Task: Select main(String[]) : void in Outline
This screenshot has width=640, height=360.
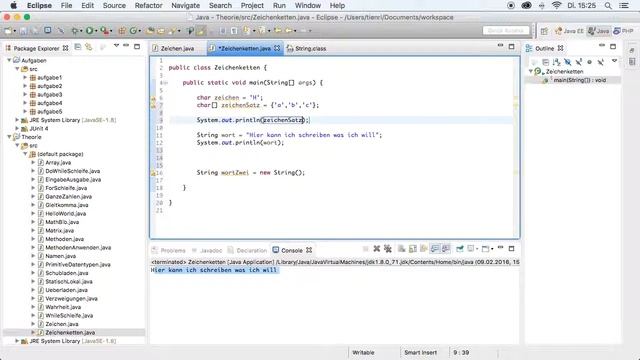Action: [579, 80]
